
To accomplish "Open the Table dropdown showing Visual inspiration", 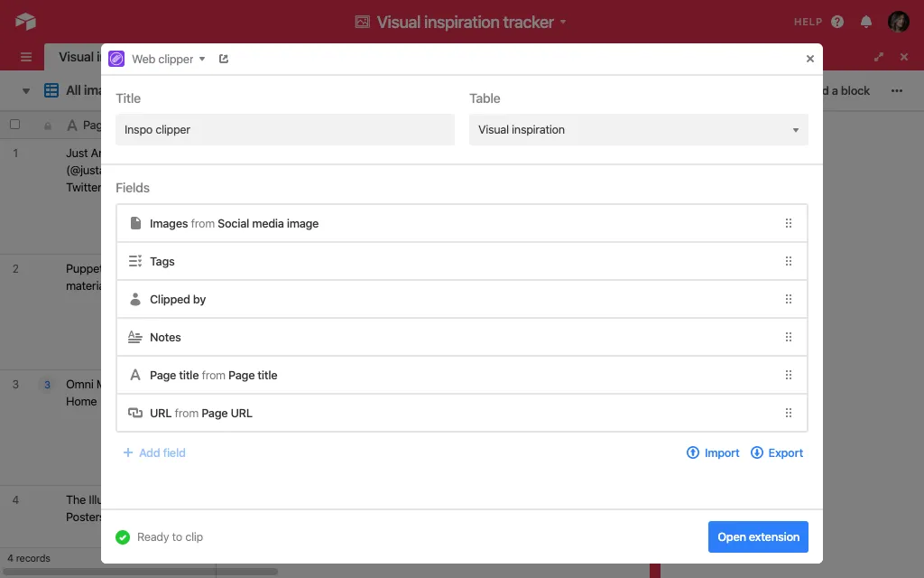I will tap(638, 129).
